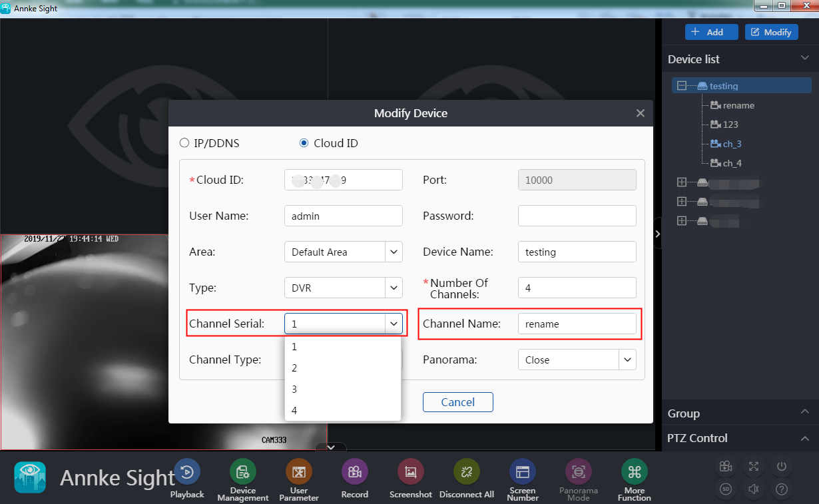The width and height of the screenshot is (819, 504).
Task: Expand the PTZ Control section
Action: 805,438
